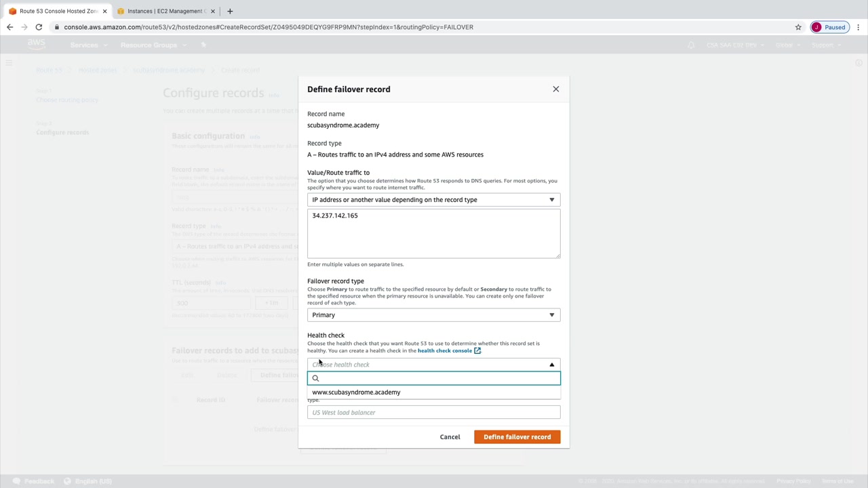Open the health check console link
Image resolution: width=868 pixels, height=488 pixels.
pos(445,350)
